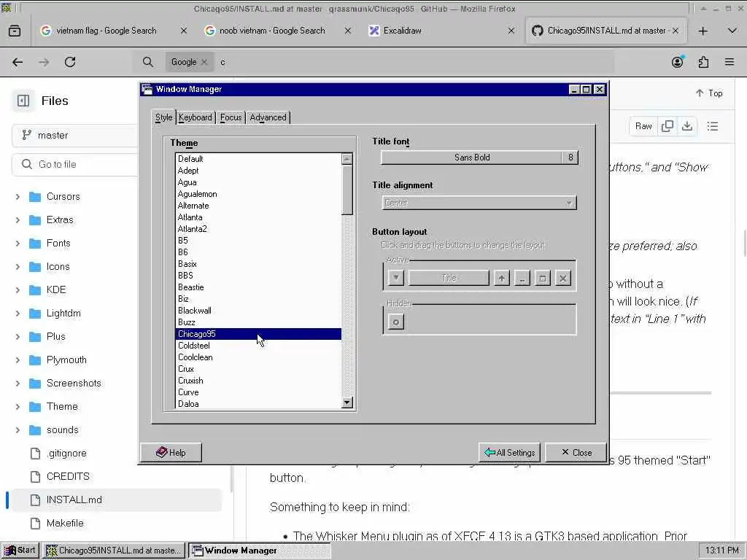Open the Makefile file

coord(65,524)
